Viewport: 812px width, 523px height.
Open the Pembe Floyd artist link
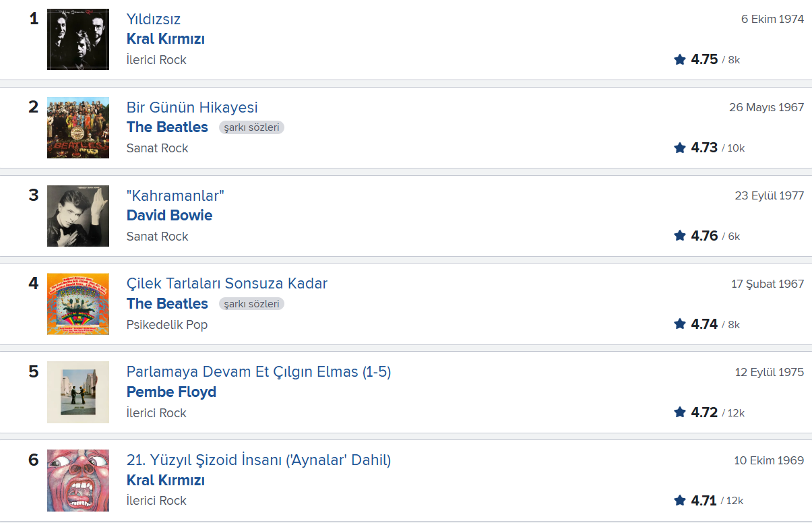[x=171, y=392]
